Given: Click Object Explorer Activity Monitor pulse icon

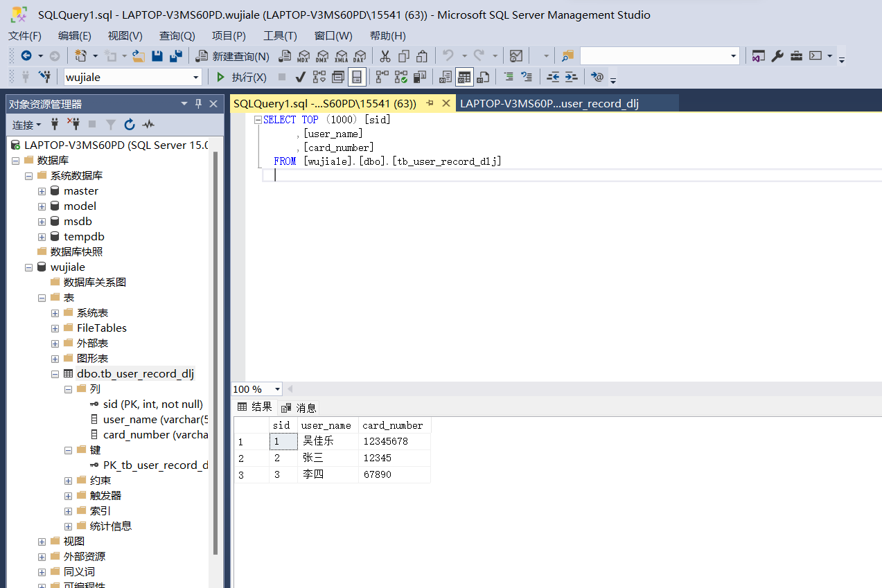Looking at the screenshot, I should pos(148,125).
